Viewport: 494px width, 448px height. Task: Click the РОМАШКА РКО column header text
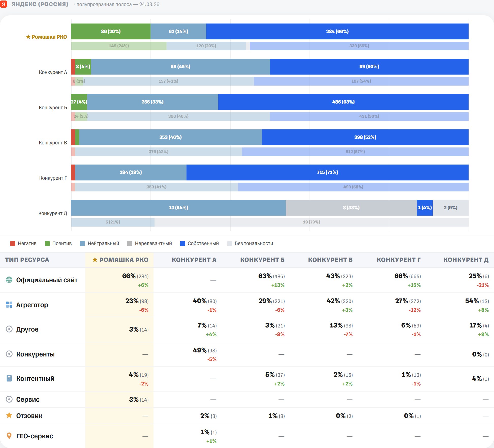[124, 260]
